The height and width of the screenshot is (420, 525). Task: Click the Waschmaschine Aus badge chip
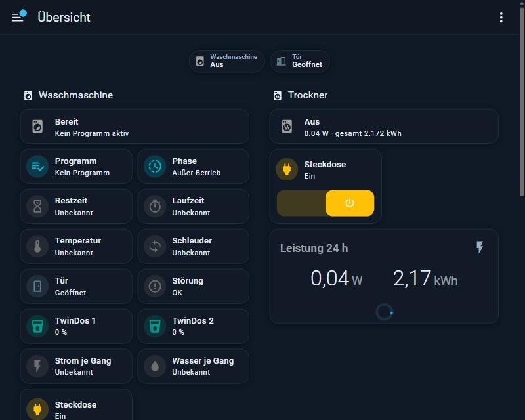(226, 61)
